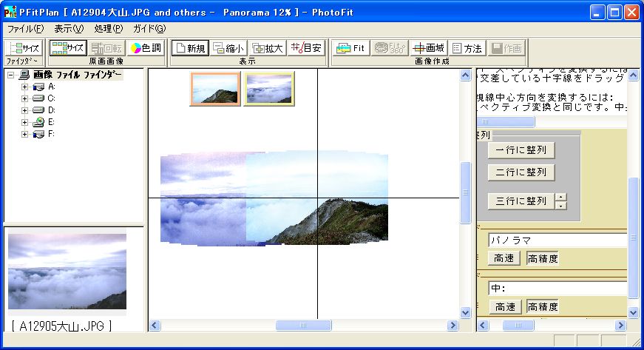Select the mountain peak thumbnail
This screenshot has width=644, height=350.
coord(215,89)
